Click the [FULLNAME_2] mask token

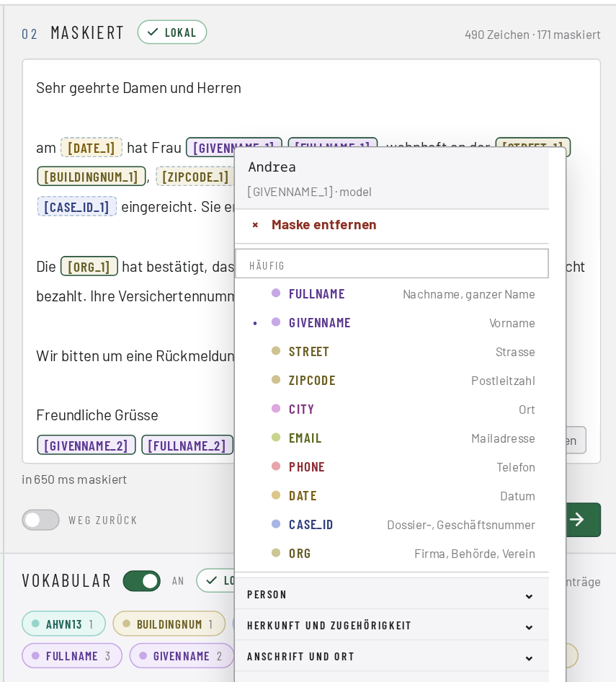[x=187, y=446]
